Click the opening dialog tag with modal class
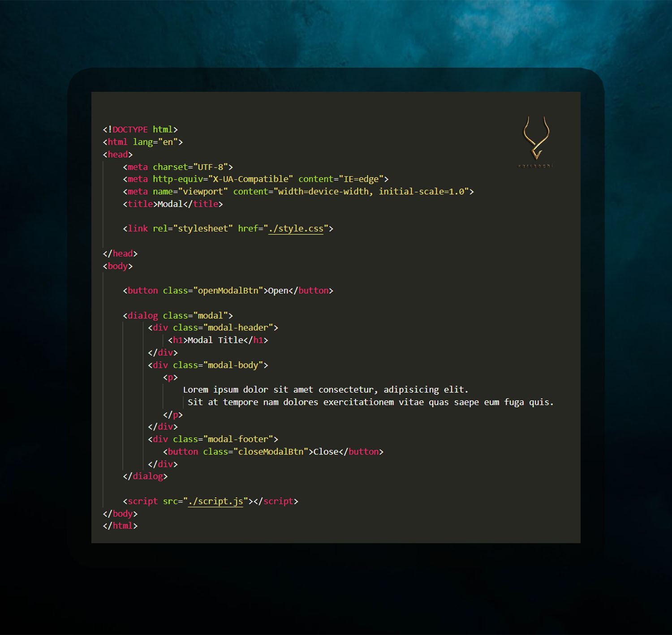The height and width of the screenshot is (635, 672). coord(177,316)
